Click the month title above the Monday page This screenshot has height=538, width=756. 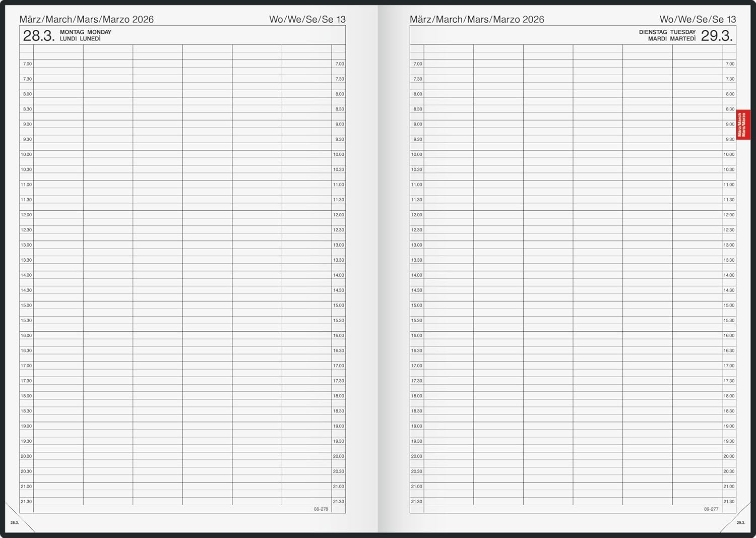coord(86,19)
